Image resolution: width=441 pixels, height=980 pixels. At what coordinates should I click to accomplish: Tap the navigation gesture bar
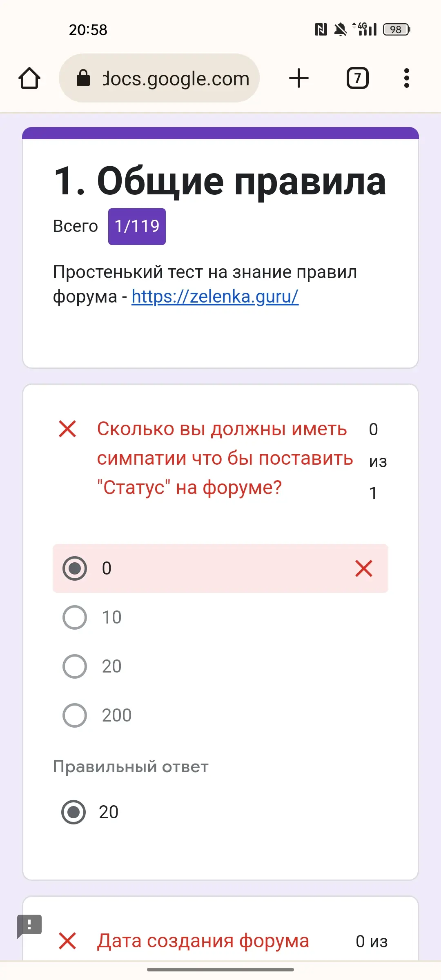(220, 969)
